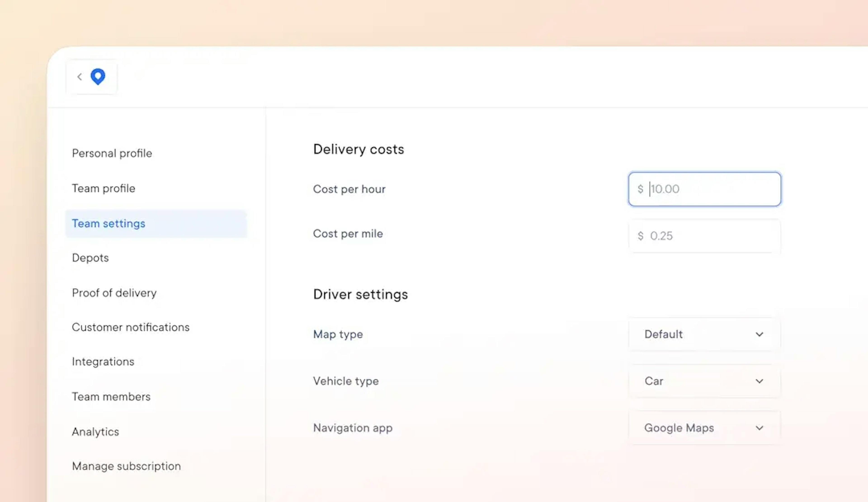Click Integrations sidebar item
Viewport: 868px width, 502px height.
[x=103, y=361]
